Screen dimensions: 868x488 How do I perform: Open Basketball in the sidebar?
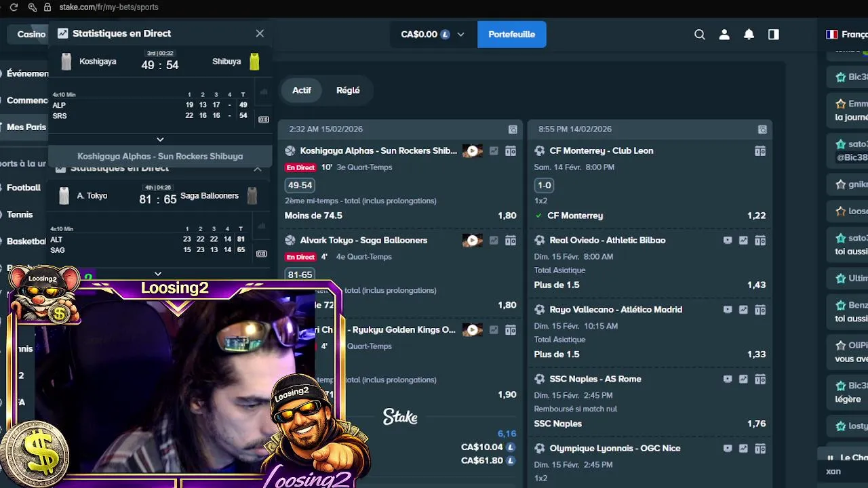click(26, 241)
